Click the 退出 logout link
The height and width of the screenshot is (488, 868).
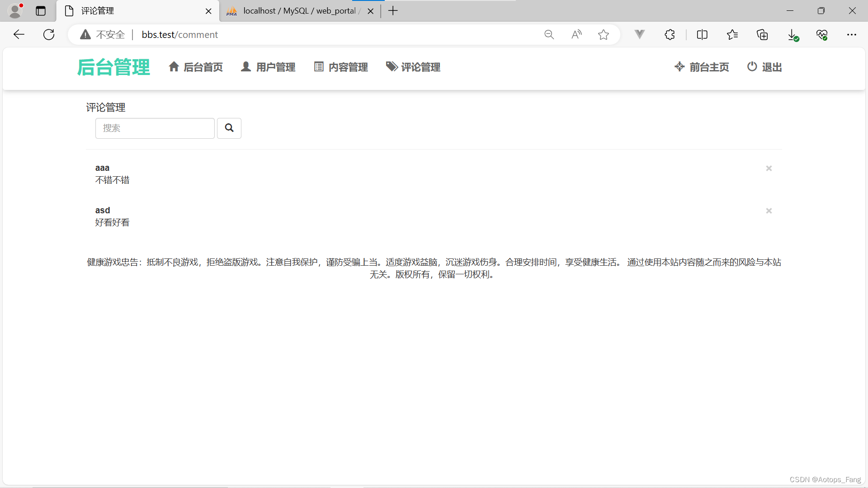tap(764, 67)
